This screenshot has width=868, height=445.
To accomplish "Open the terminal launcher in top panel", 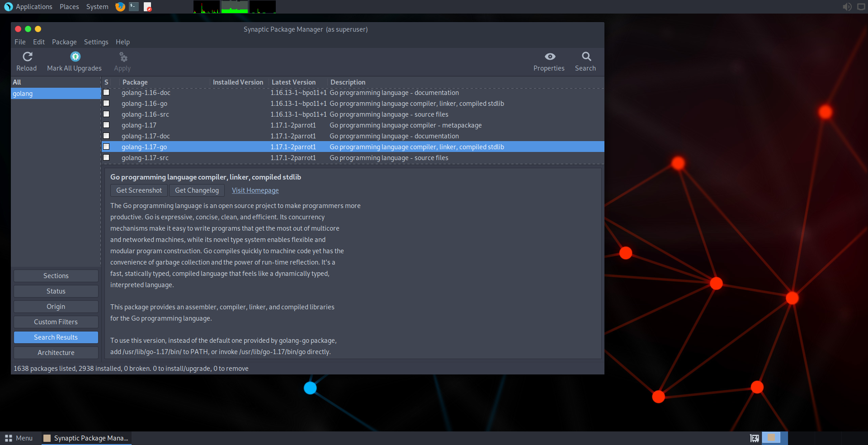I will pyautogui.click(x=134, y=7).
